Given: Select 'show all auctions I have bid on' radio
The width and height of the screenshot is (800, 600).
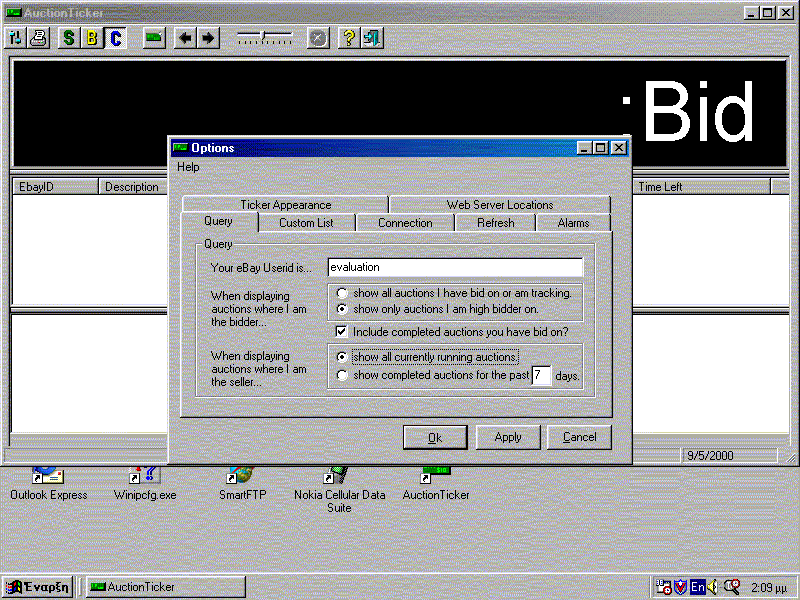Looking at the screenshot, I should click(x=342, y=293).
